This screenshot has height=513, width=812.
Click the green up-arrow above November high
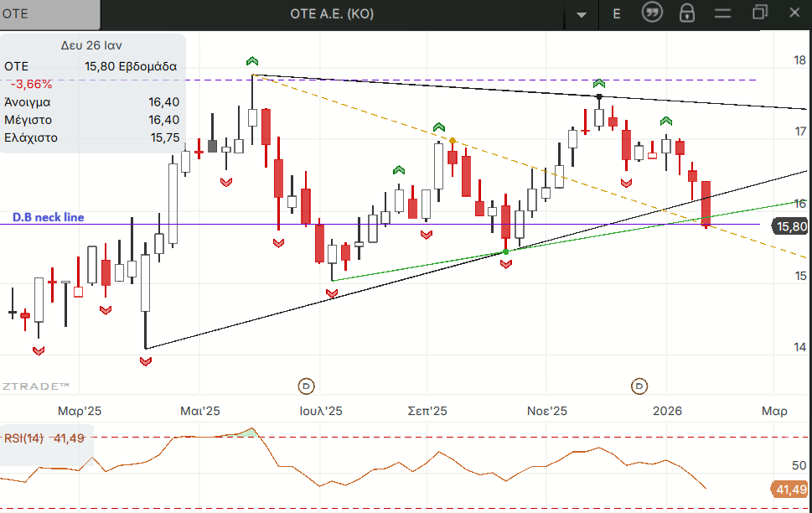(598, 83)
